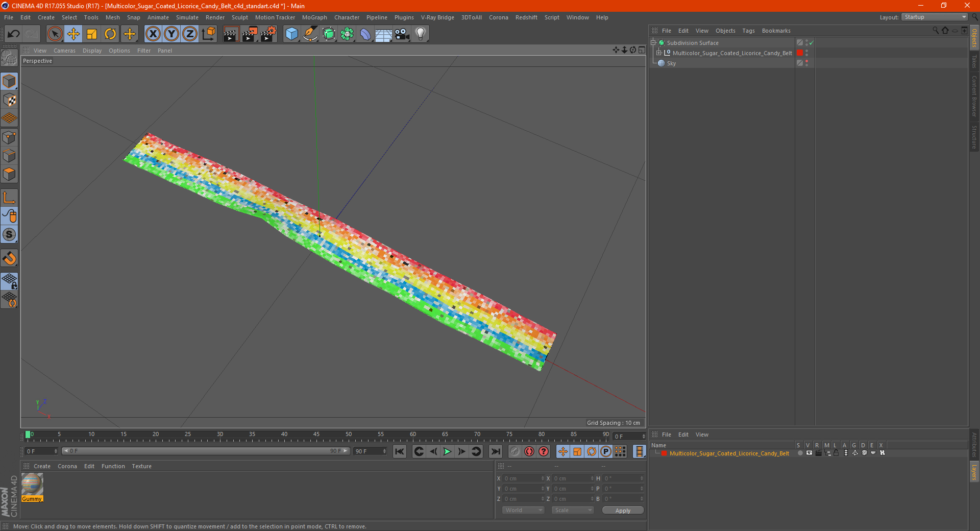
Task: Click current frame stepper in timeline
Action: tap(643, 437)
